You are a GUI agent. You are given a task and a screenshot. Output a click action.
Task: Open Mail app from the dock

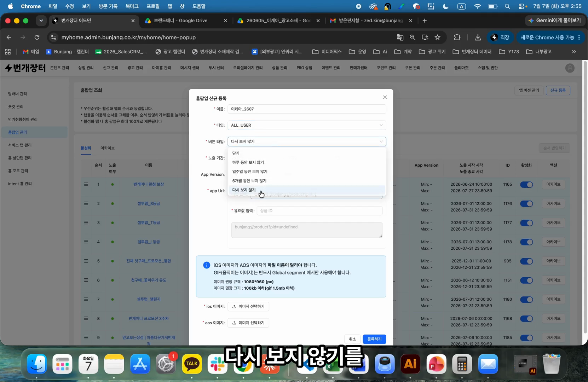[x=488, y=364]
